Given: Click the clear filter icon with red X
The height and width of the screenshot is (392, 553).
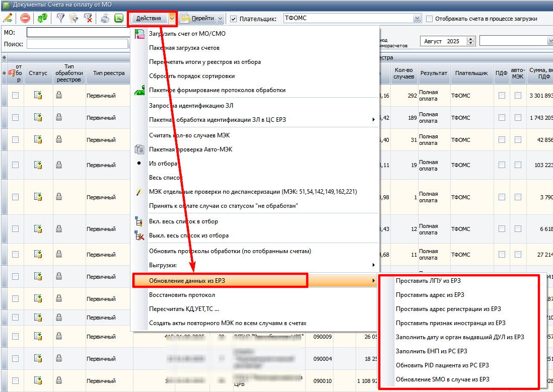Looking at the screenshot, I should click(87, 18).
